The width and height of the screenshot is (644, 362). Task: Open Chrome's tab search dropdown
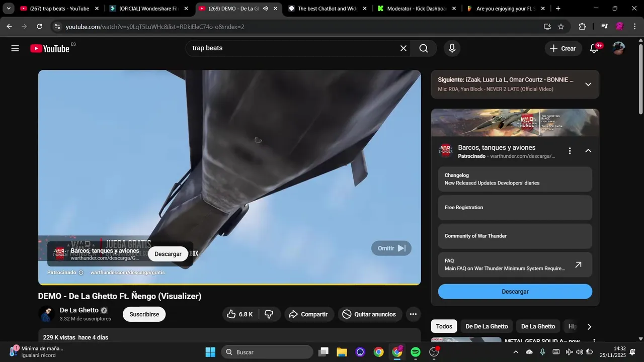coord(9,9)
